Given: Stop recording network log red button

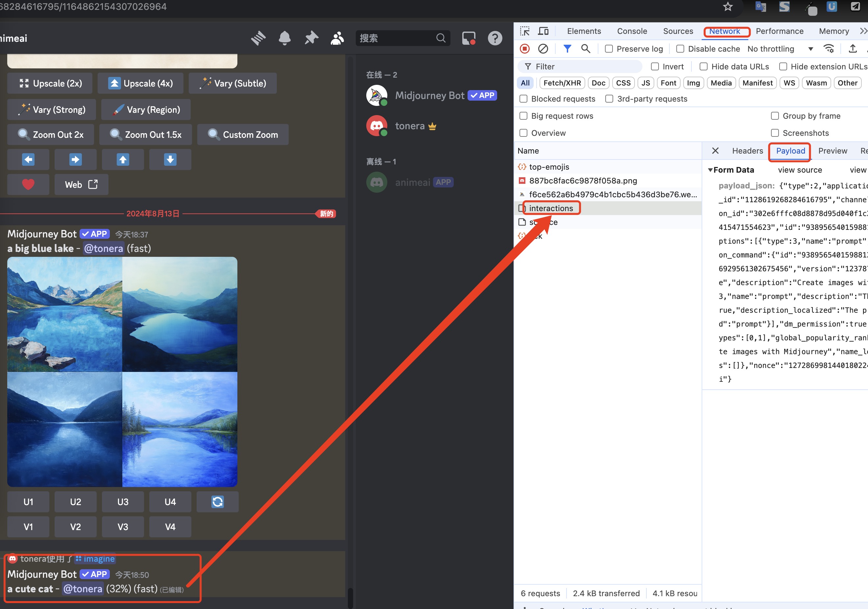Looking at the screenshot, I should pos(525,49).
